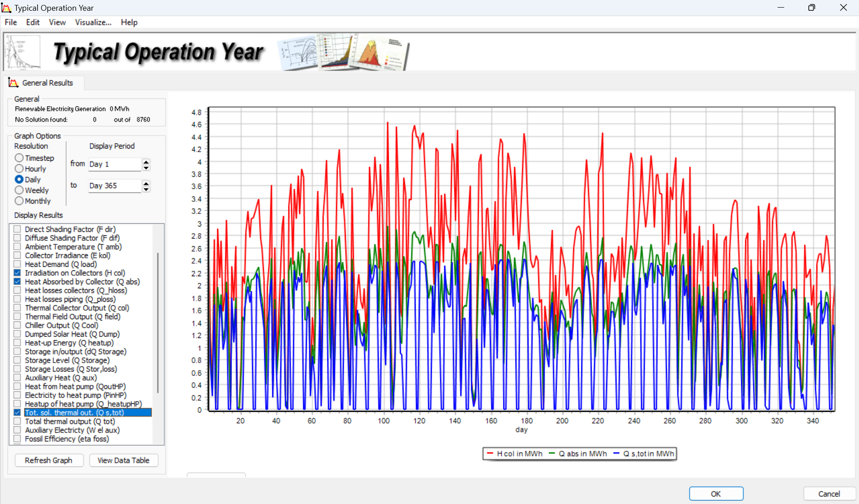Enable the Ambient Temperature (T amb) checkbox
The height and width of the screenshot is (504, 859).
[x=17, y=247]
